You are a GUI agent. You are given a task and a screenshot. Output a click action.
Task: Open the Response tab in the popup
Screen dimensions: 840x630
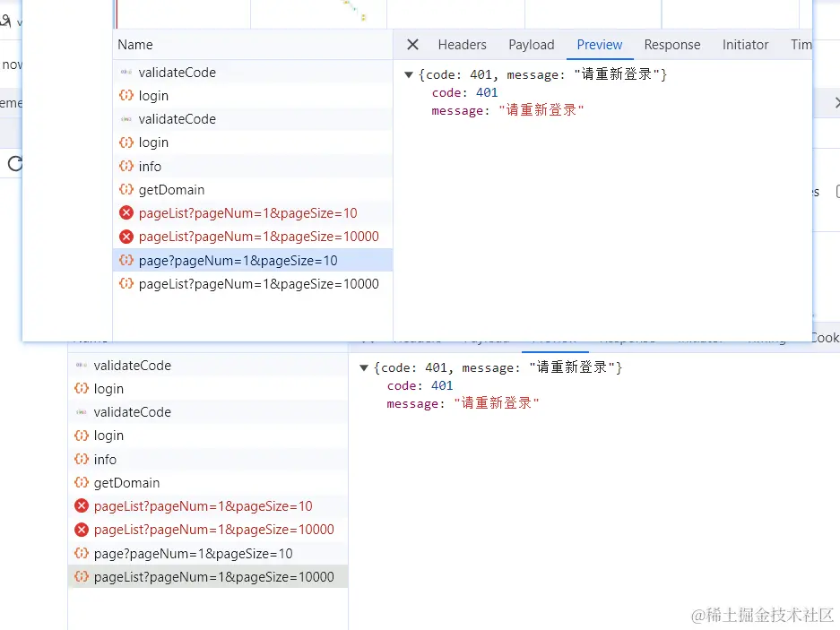pos(671,45)
